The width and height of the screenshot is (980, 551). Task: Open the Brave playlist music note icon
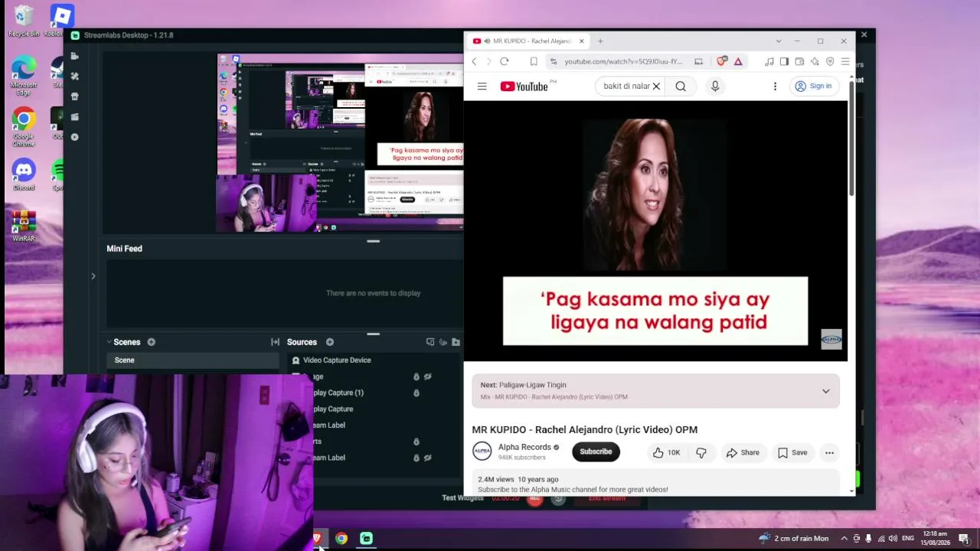click(x=769, y=61)
